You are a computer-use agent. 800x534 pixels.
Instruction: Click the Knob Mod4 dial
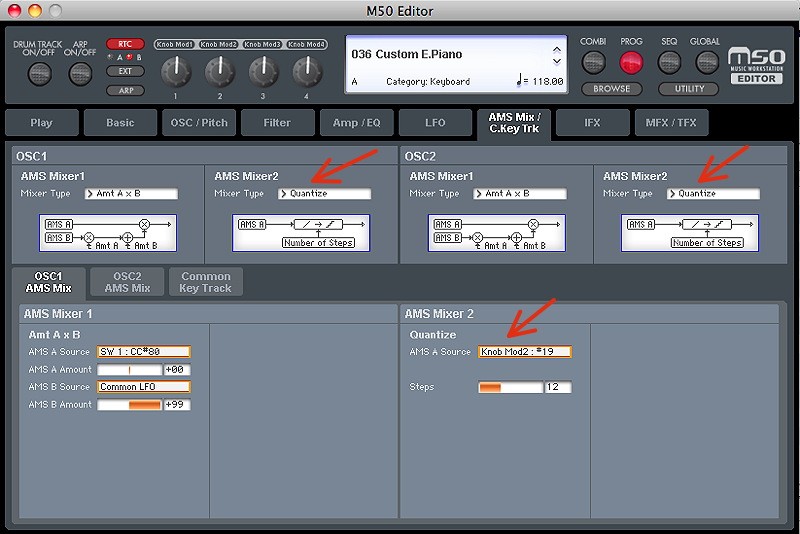tap(307, 72)
